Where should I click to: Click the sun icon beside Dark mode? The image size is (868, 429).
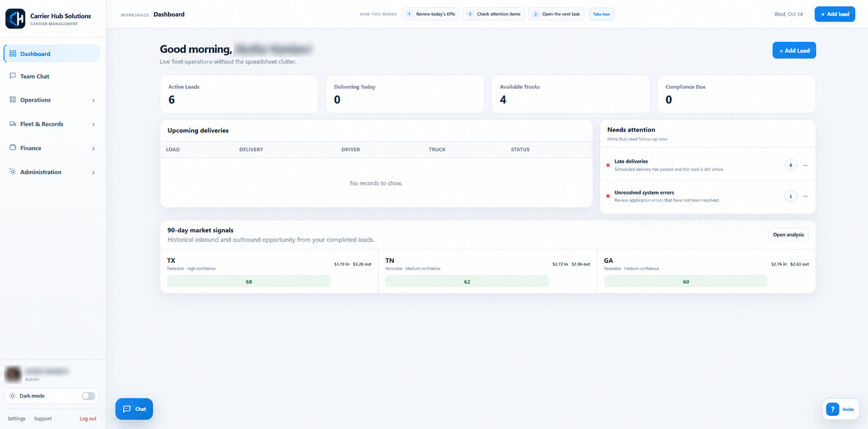[x=13, y=396]
